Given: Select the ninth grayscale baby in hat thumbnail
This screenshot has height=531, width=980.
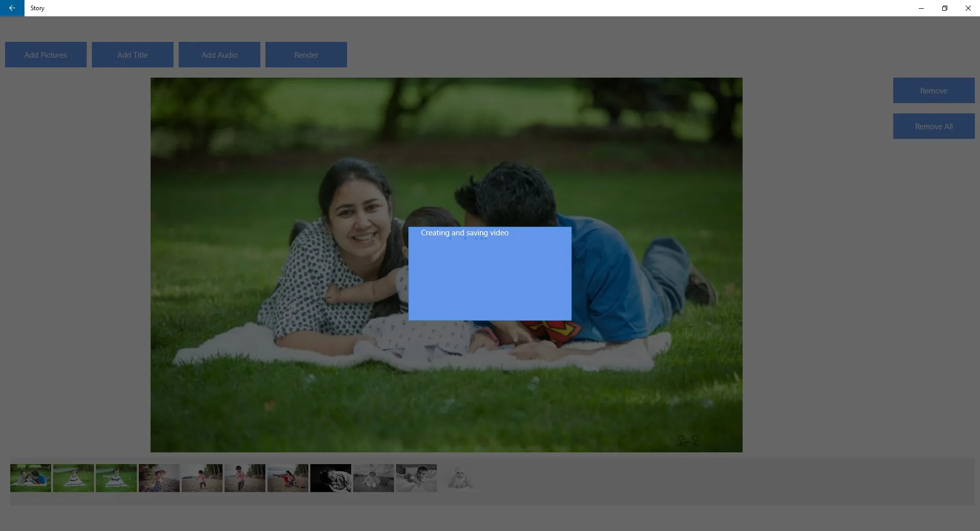Looking at the screenshot, I should [x=374, y=478].
